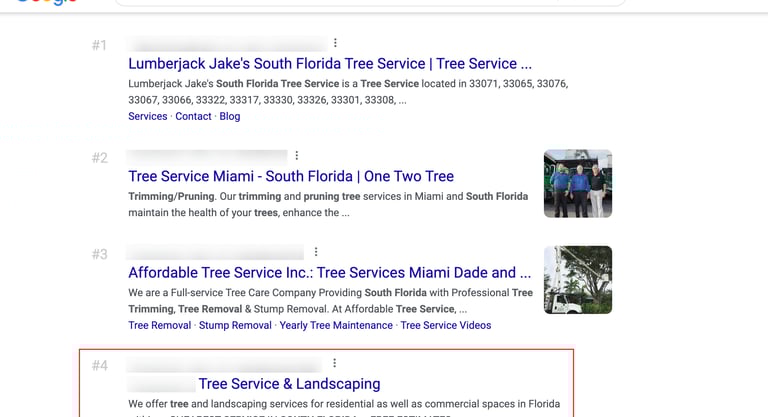Click snippet 'We are a Full-service Tree Care Company'
Image resolution: width=768 pixels, height=417 pixels.
(331, 301)
